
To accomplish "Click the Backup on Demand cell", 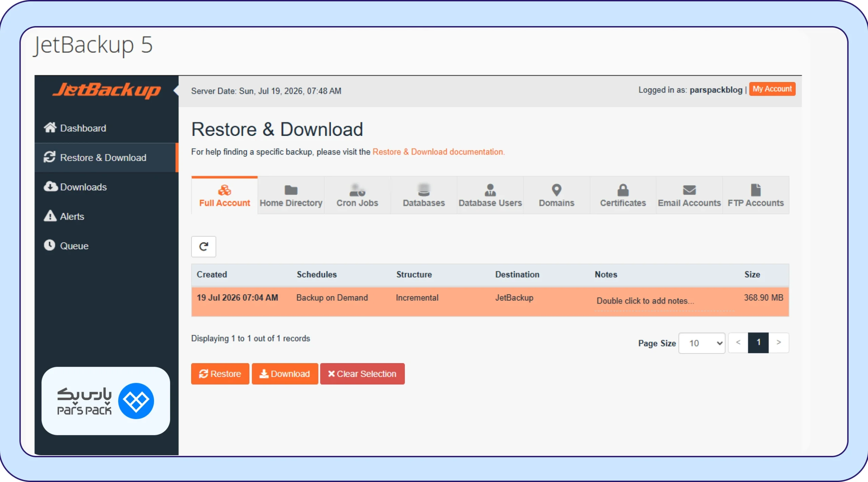I will point(332,298).
